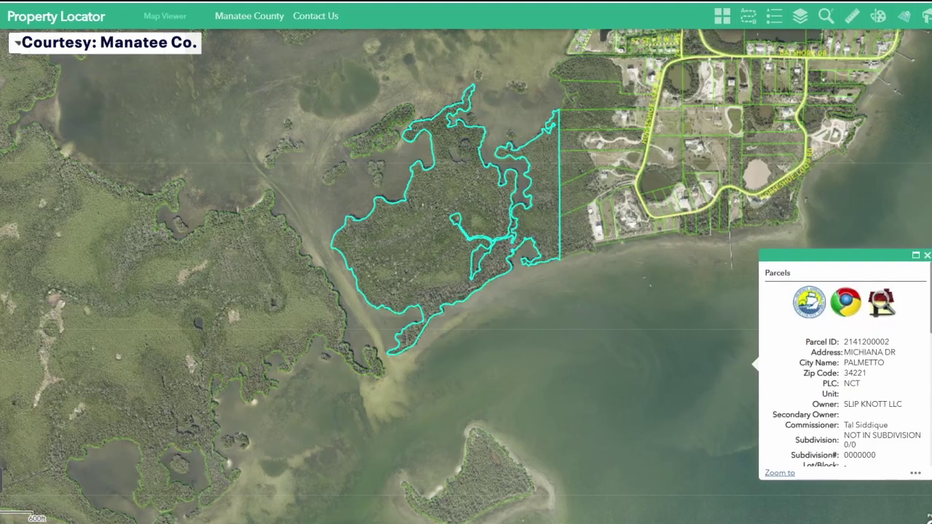Open the layers stack icon
Screen dimensions: 932x524
[x=800, y=16]
